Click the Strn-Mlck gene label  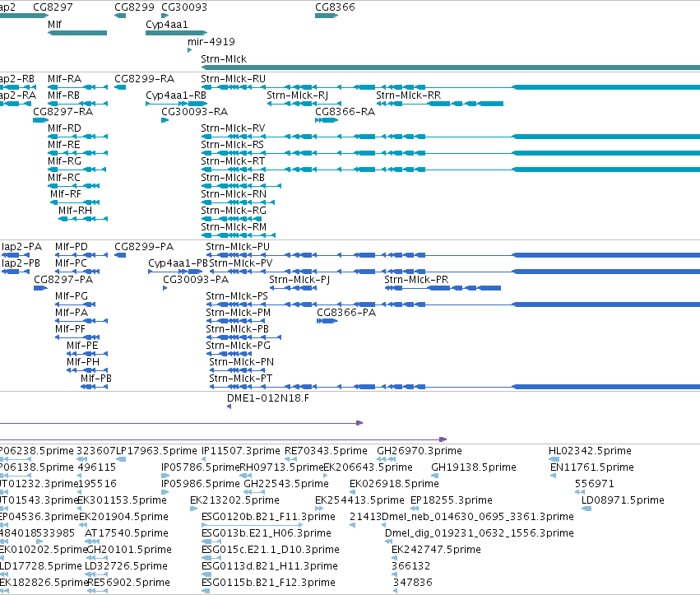pos(224,59)
